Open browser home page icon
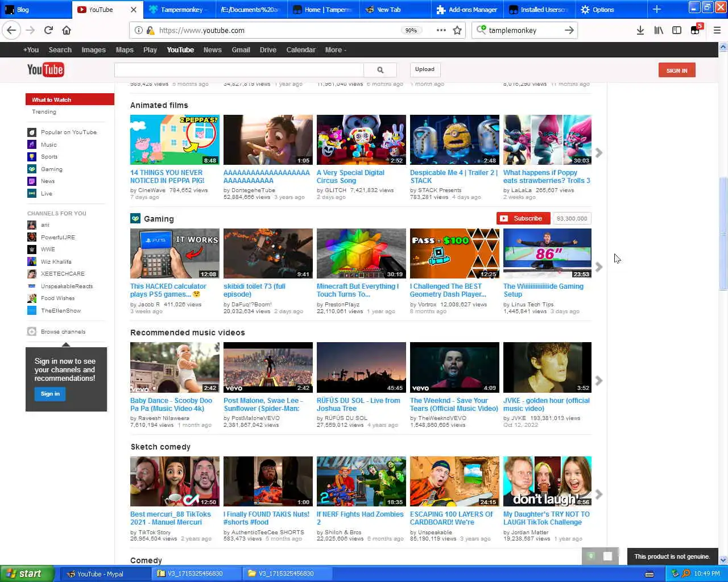 point(67,30)
